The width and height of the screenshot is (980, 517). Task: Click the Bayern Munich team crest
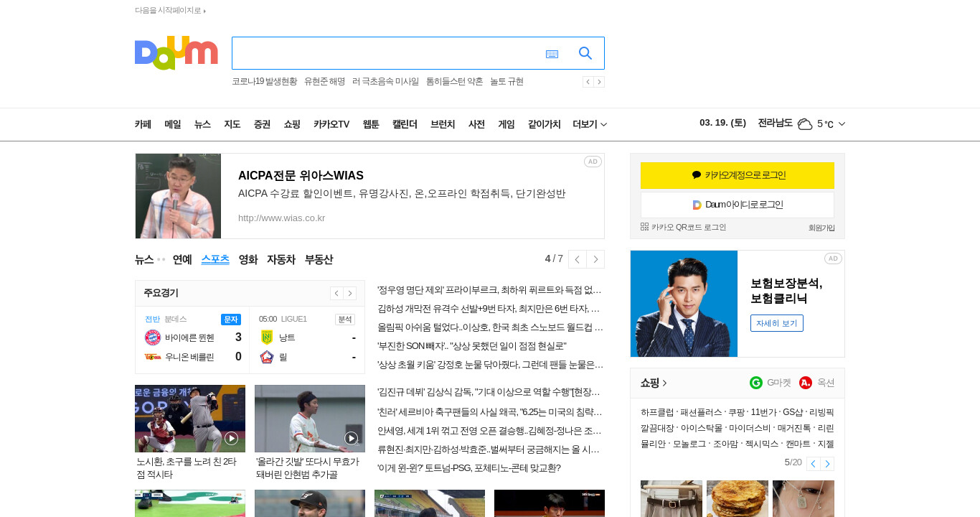coord(153,337)
